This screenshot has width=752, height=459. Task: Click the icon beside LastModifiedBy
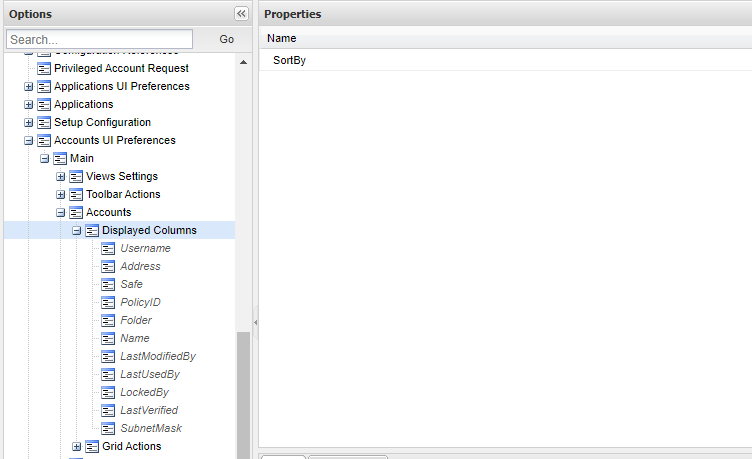[108, 356]
